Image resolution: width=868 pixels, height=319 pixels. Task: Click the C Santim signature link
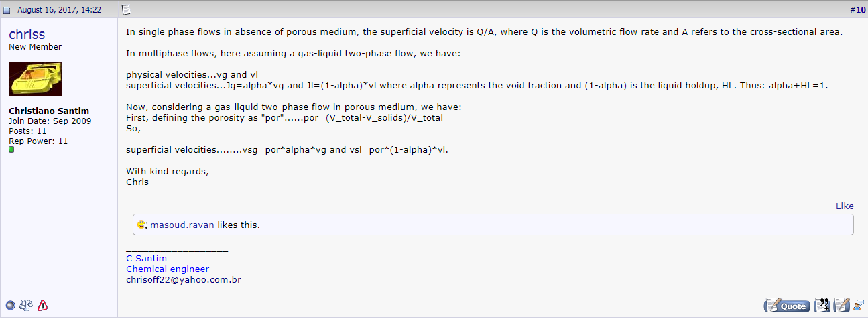click(146, 258)
